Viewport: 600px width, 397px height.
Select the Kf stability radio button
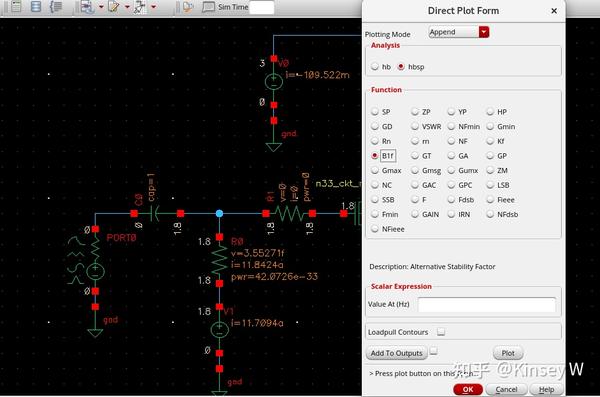tap(490, 141)
